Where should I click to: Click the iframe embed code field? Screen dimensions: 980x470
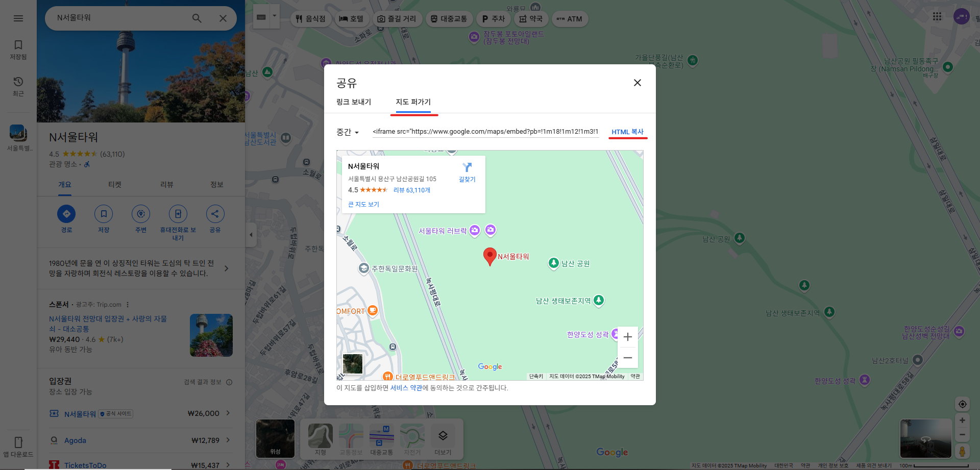point(485,132)
